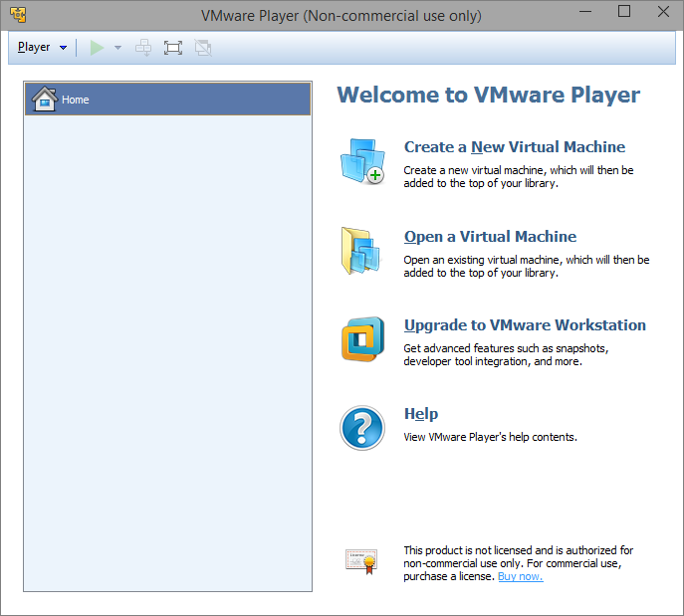The image size is (684, 616).
Task: Click the 'Open an existing virtual machine' description
Action: coord(527,266)
